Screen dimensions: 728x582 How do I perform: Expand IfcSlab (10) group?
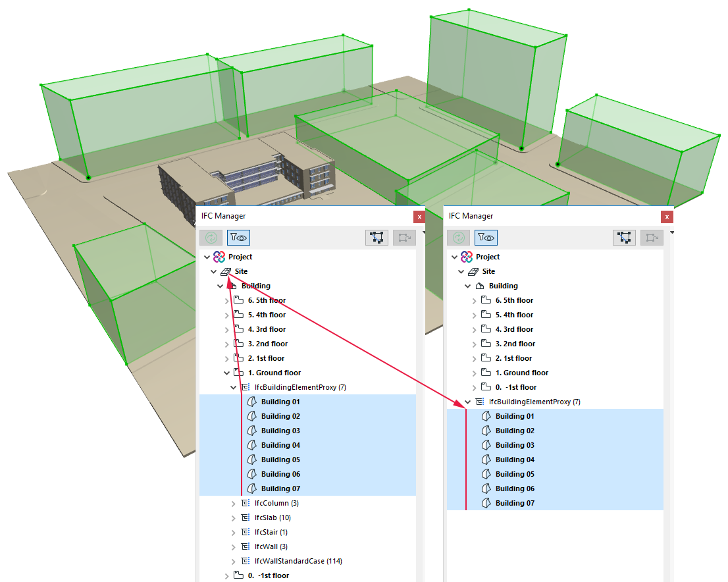(234, 518)
